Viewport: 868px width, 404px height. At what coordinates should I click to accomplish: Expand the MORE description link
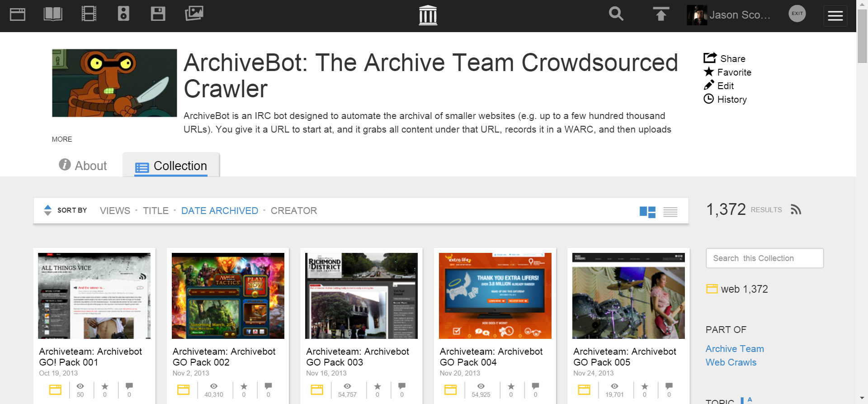click(62, 139)
